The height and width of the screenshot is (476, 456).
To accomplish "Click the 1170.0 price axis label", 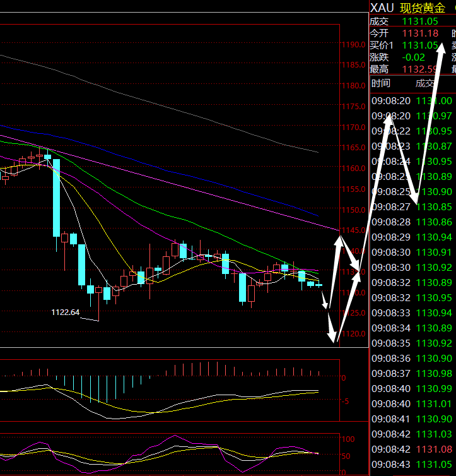I will (354, 127).
